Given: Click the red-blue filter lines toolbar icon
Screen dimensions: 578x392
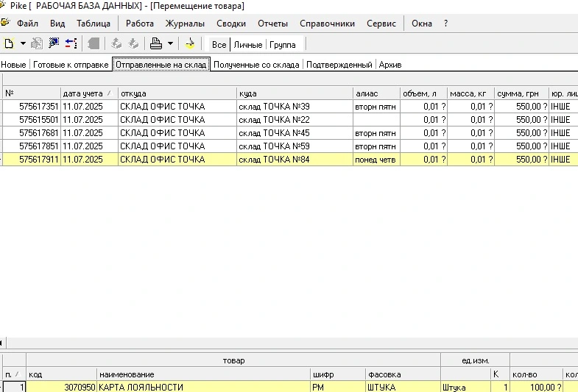Looking at the screenshot, I should point(71,44).
